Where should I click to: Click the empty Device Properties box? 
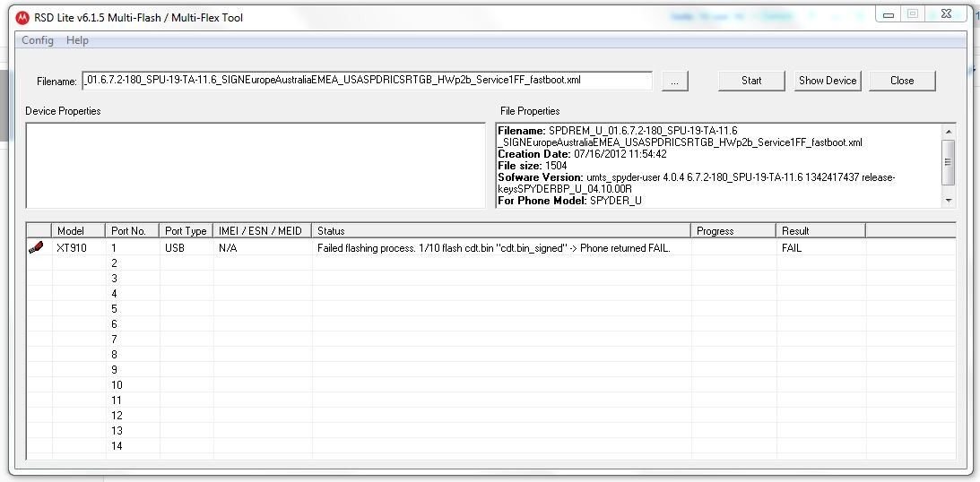pyautogui.click(x=256, y=166)
